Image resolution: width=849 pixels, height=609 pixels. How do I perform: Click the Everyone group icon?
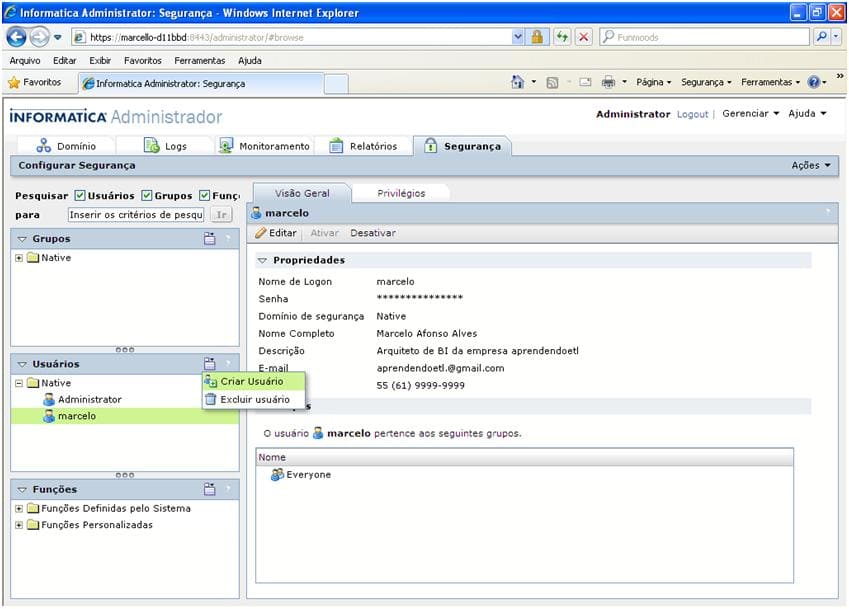[277, 475]
